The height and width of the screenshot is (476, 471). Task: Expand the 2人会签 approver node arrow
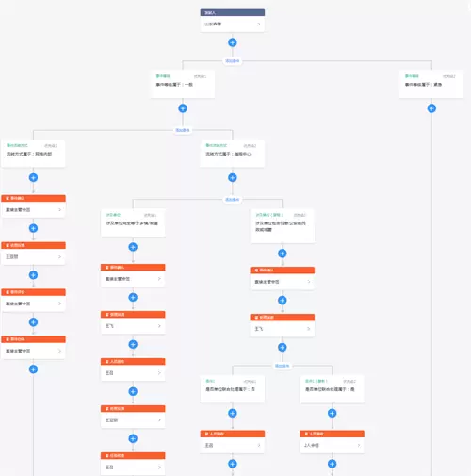[359, 445]
